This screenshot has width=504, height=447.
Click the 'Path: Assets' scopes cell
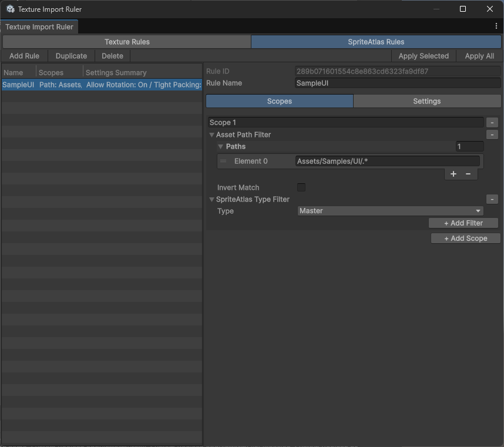(61, 85)
